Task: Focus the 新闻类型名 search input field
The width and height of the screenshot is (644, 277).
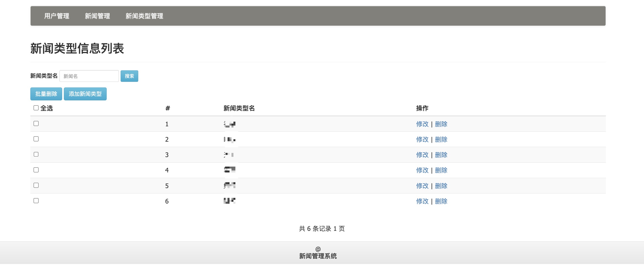Action: click(x=89, y=76)
